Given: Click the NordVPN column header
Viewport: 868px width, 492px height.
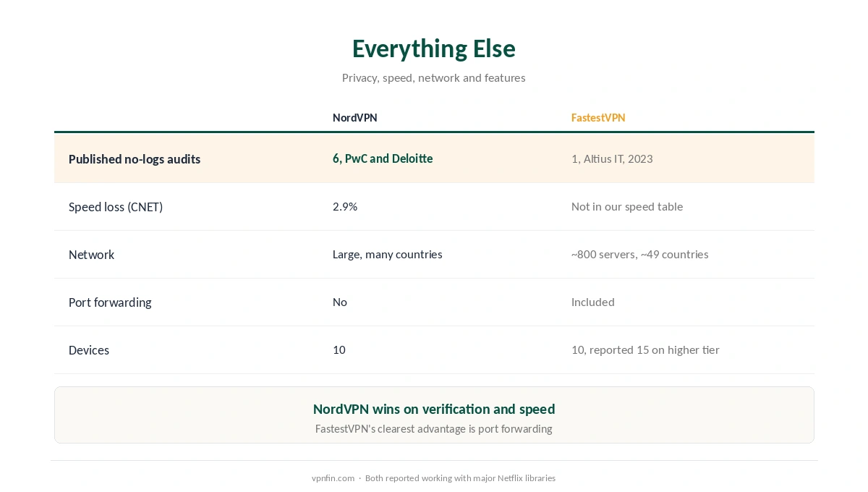Looking at the screenshot, I should coord(354,117).
